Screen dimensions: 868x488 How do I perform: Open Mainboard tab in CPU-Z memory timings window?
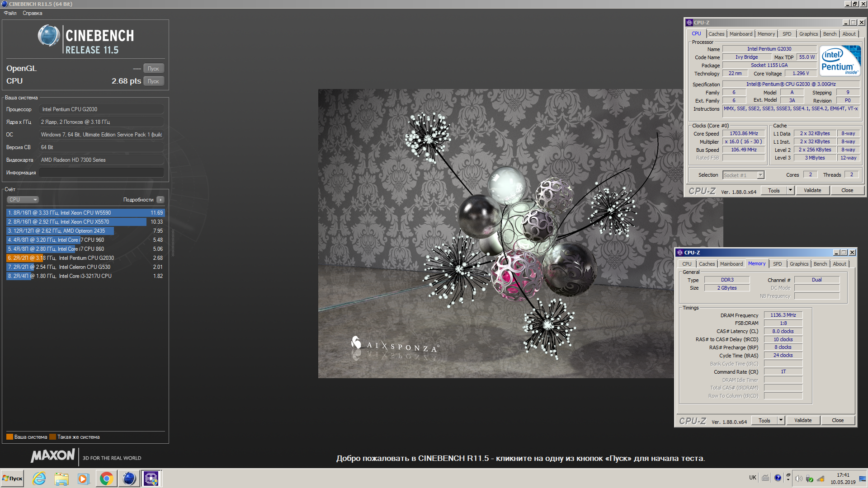point(731,264)
